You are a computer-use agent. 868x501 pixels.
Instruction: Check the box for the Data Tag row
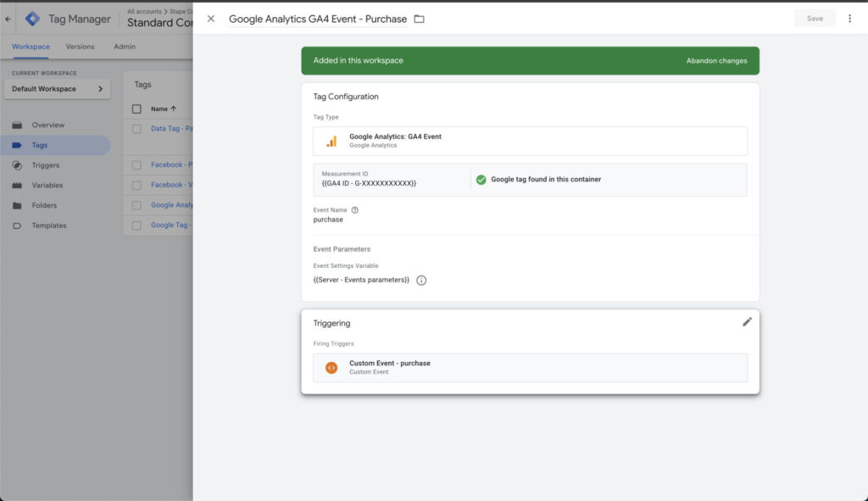pyautogui.click(x=136, y=129)
